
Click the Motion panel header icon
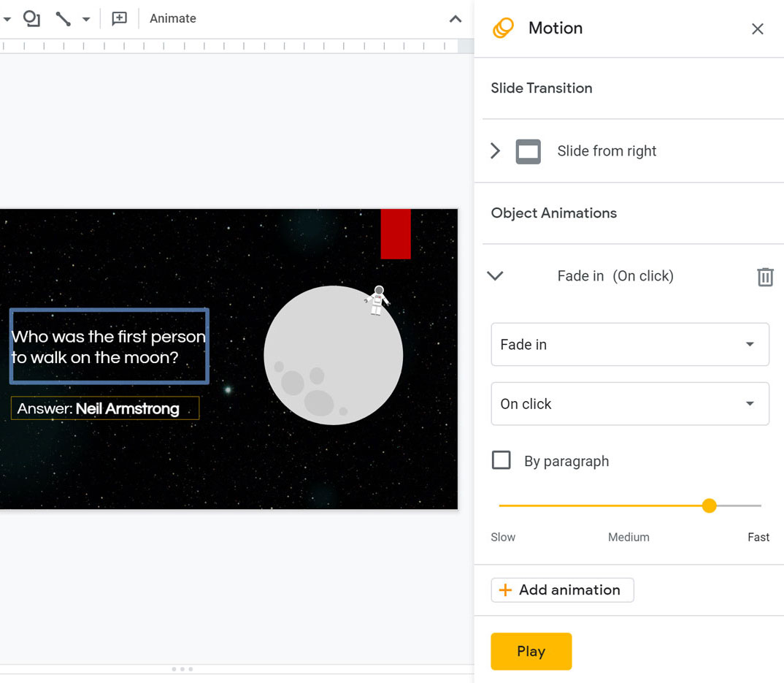(x=503, y=28)
